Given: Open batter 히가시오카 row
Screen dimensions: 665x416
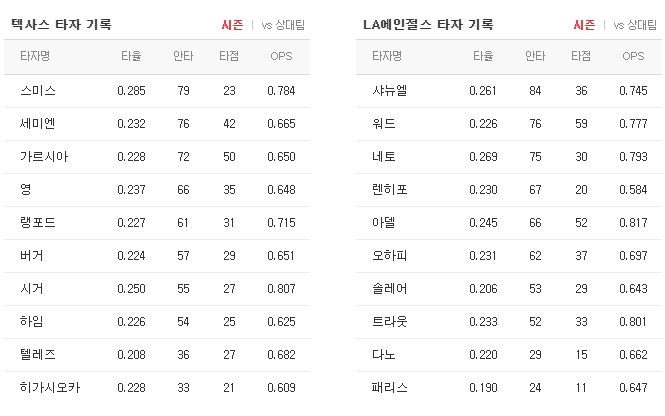Looking at the screenshot, I should (157, 388).
